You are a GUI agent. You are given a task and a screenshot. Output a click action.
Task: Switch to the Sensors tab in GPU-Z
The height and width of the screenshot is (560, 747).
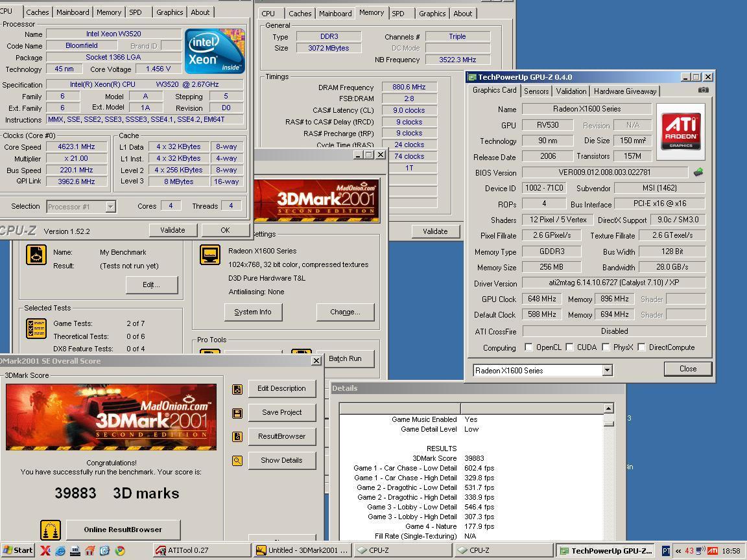536,91
